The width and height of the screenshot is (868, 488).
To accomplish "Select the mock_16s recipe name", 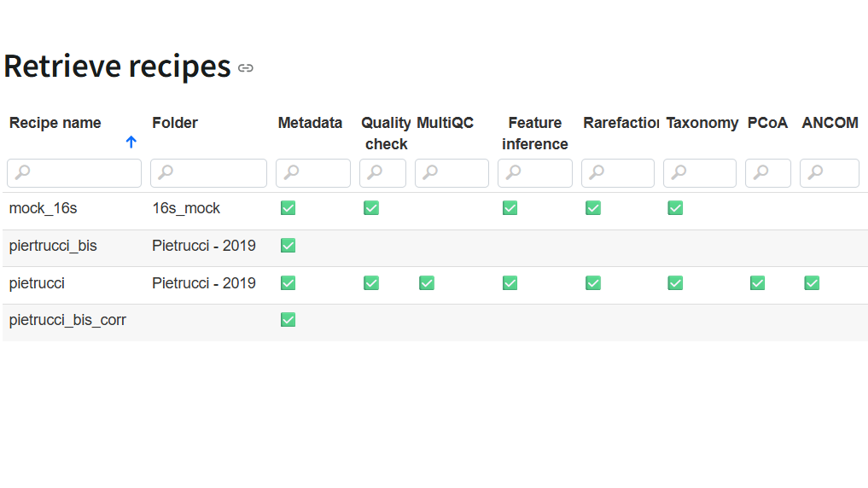I will coord(44,208).
